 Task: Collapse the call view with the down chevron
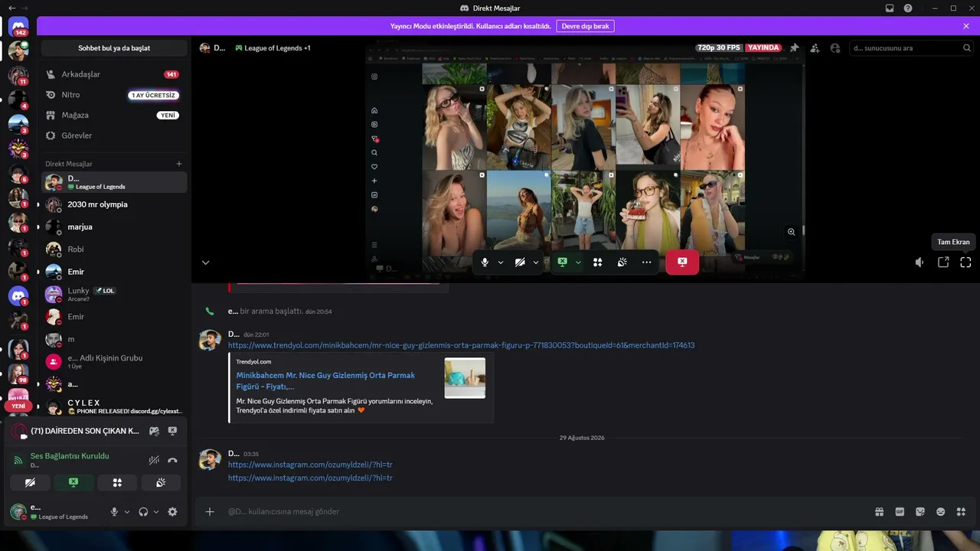(x=205, y=262)
